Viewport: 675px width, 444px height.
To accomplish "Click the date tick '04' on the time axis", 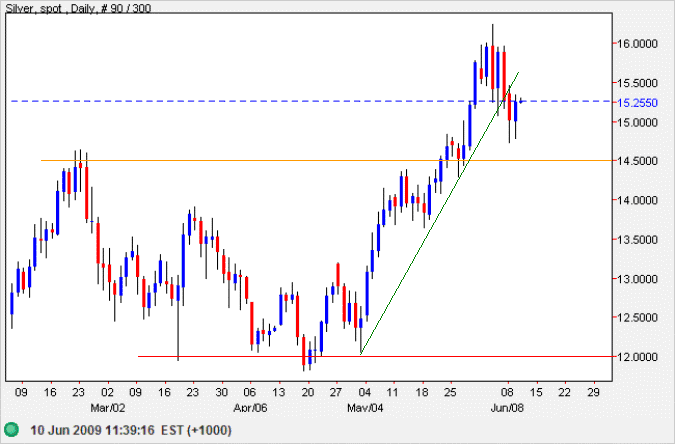I will 365,392.
